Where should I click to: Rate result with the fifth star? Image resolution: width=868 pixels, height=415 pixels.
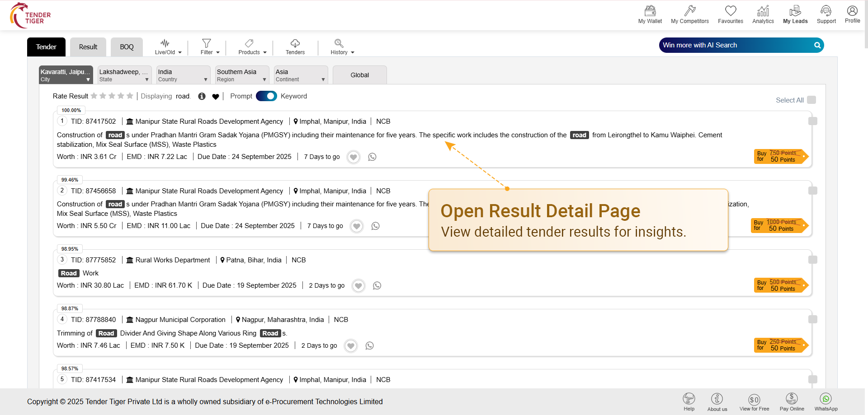[x=130, y=96]
